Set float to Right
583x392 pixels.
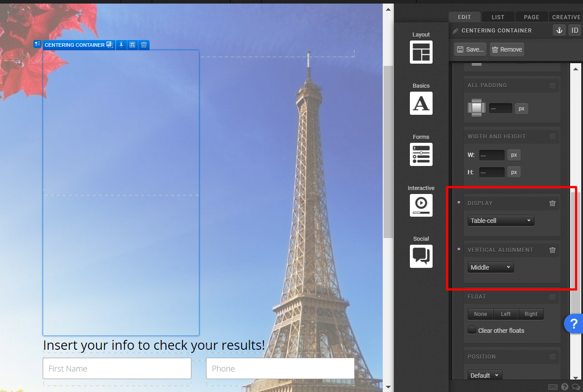[x=531, y=314]
